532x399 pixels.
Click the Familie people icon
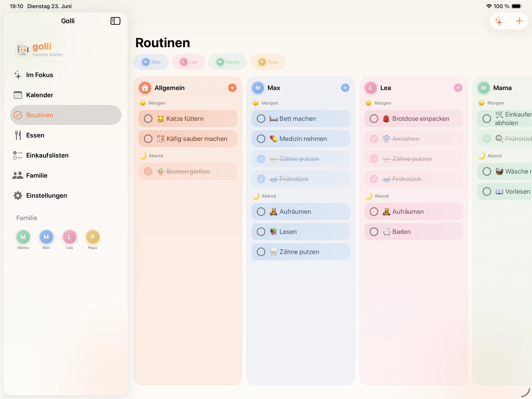coord(18,175)
